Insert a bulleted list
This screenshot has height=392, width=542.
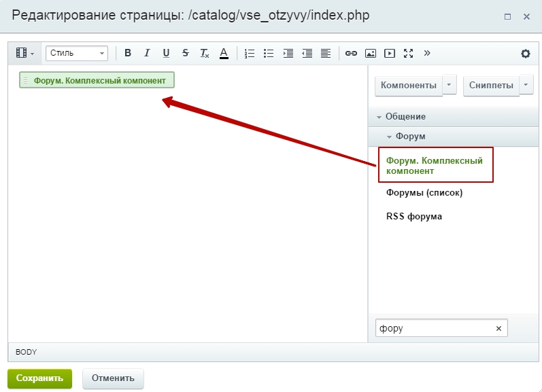tap(269, 53)
